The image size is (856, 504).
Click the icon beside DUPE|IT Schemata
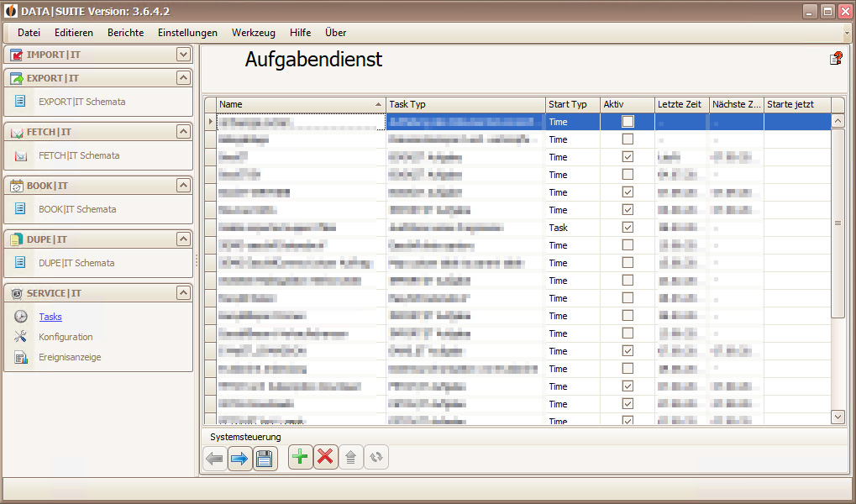[x=20, y=262]
